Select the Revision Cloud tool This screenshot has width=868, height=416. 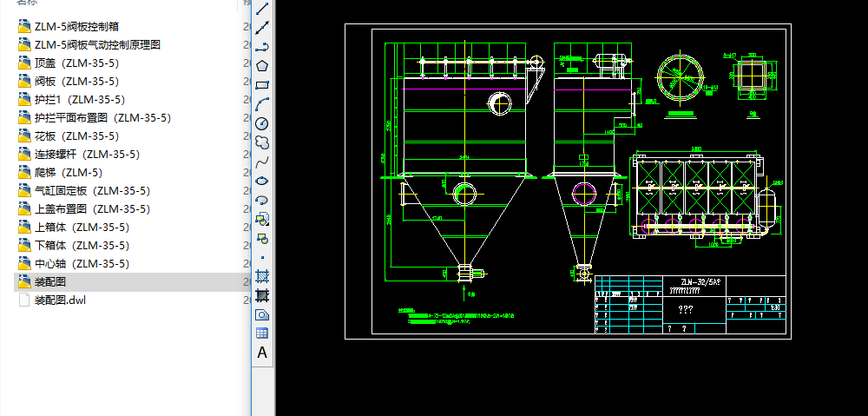pos(262,142)
